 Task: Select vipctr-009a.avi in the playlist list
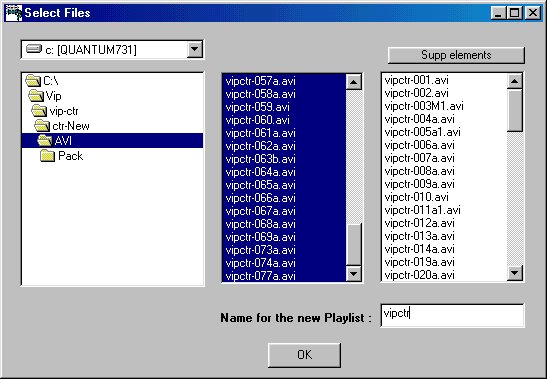pos(444,184)
